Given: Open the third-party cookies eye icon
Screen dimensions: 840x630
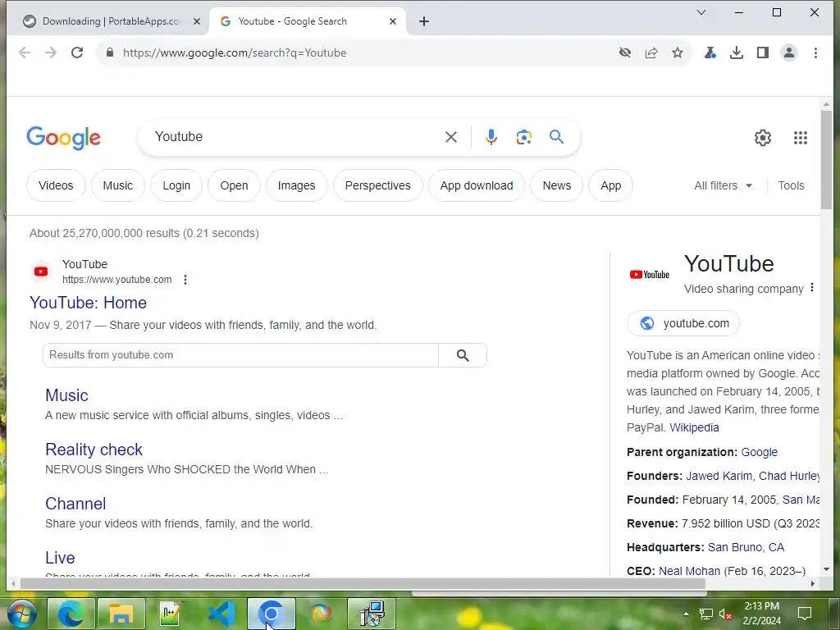Looking at the screenshot, I should pos(624,52).
